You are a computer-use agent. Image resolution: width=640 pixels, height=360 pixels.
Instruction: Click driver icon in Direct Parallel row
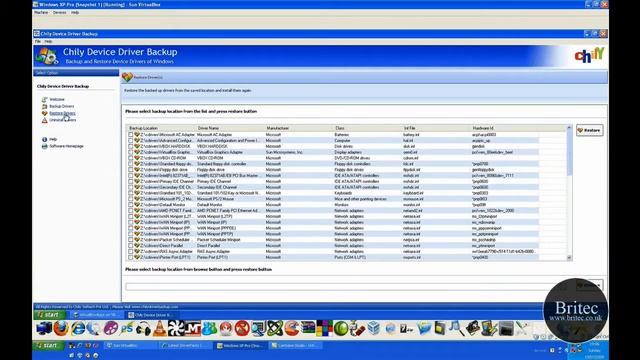click(x=137, y=246)
